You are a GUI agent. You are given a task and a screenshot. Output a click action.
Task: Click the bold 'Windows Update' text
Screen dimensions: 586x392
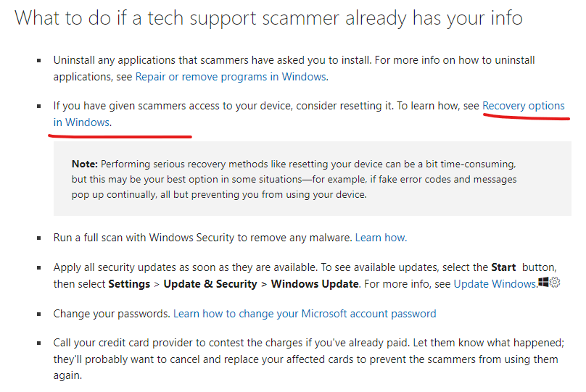pyautogui.click(x=315, y=284)
